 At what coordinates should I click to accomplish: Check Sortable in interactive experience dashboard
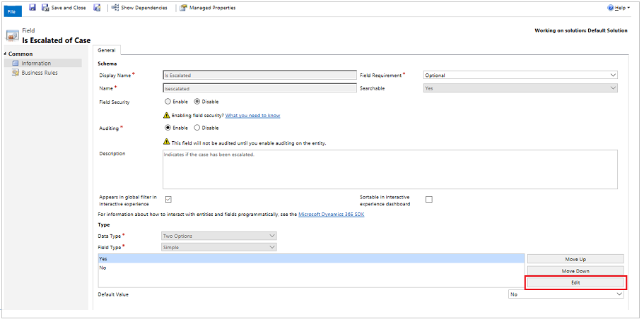428,199
